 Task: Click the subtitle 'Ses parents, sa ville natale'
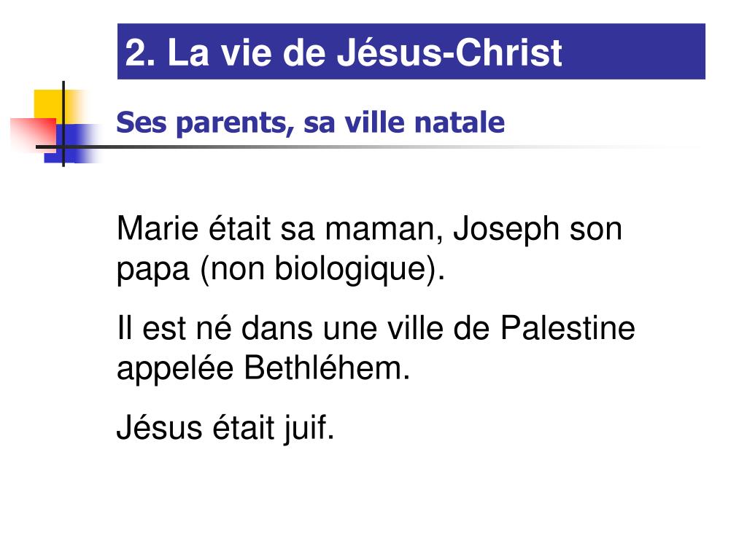tap(311, 122)
